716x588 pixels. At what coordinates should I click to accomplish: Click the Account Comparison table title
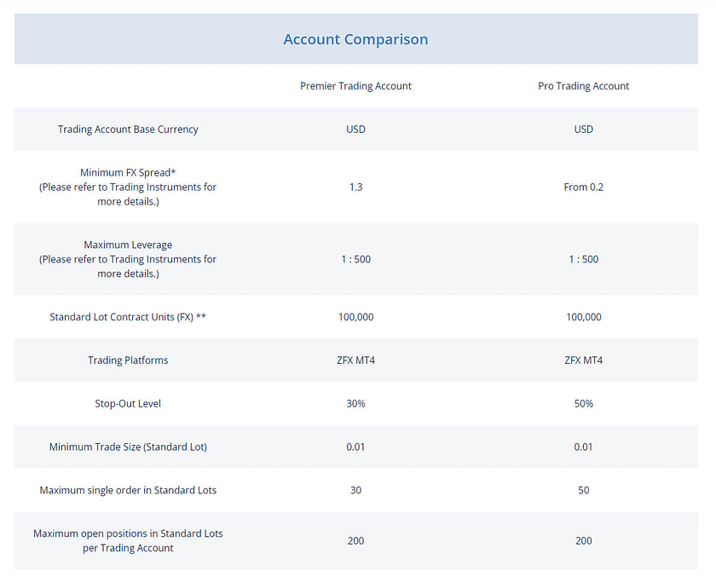pyautogui.click(x=355, y=40)
